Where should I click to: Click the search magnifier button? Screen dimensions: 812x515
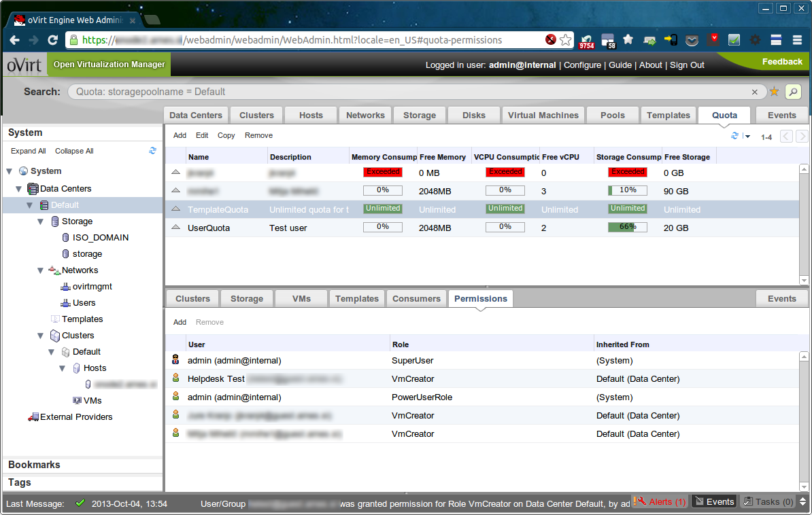[793, 91]
